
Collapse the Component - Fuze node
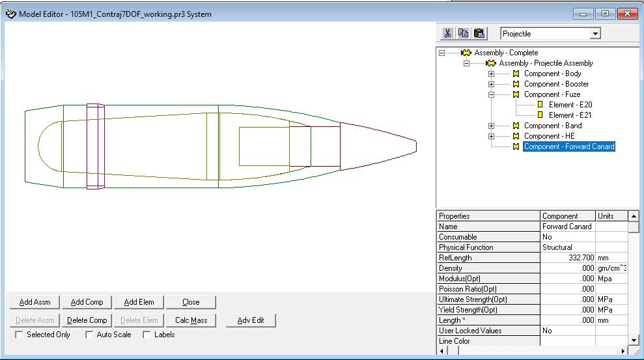(492, 94)
